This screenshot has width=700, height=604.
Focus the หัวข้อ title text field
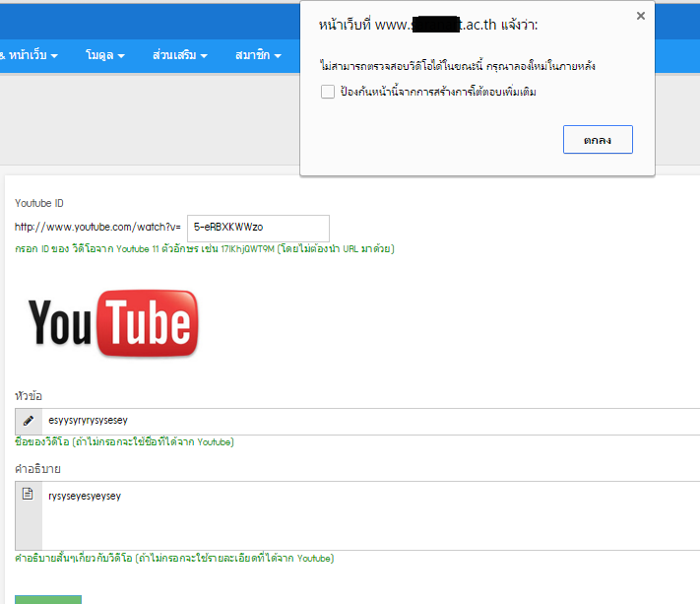click(x=371, y=421)
